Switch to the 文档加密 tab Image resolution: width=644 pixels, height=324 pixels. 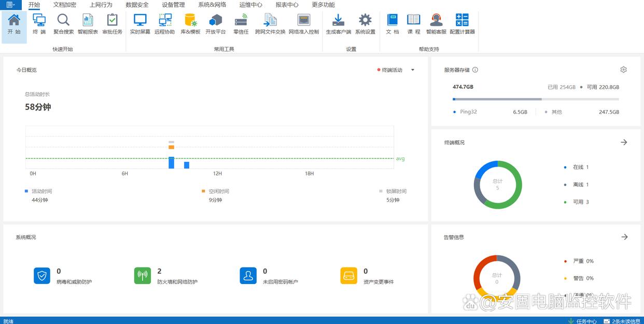tap(64, 5)
